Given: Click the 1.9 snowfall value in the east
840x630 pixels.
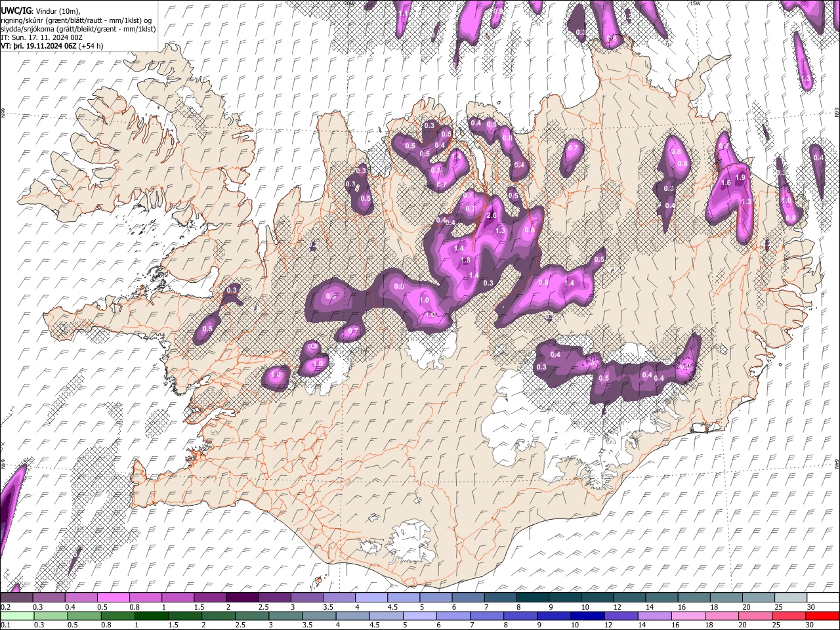Looking at the screenshot, I should [741, 177].
